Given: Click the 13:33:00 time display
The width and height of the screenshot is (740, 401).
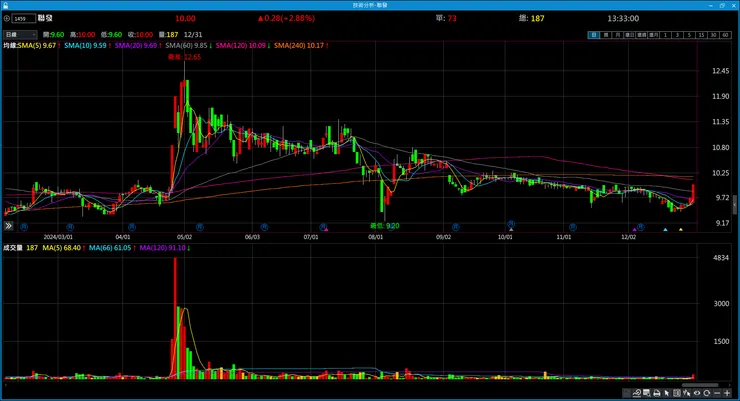Looking at the screenshot, I should [x=623, y=18].
